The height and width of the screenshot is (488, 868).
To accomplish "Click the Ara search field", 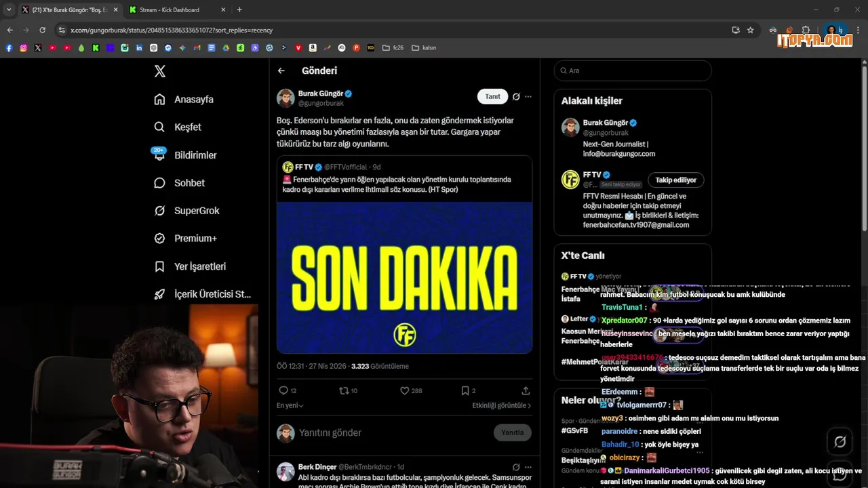I will (633, 70).
